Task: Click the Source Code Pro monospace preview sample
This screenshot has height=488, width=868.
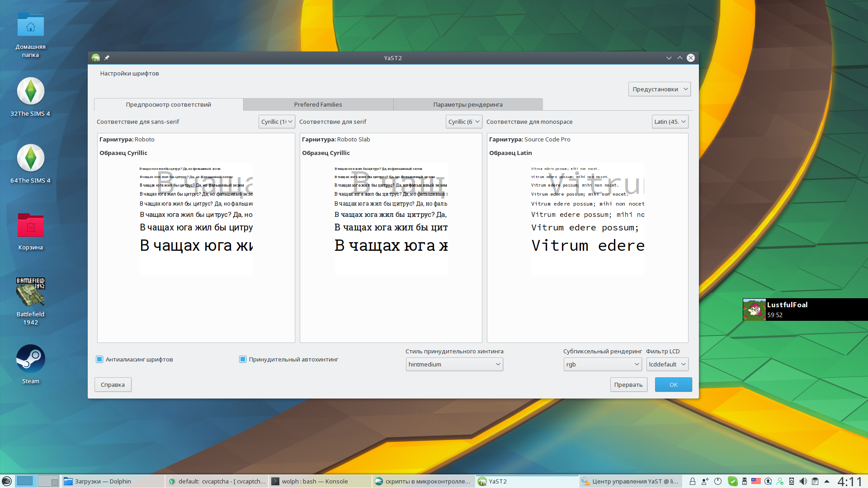Action: (x=588, y=219)
